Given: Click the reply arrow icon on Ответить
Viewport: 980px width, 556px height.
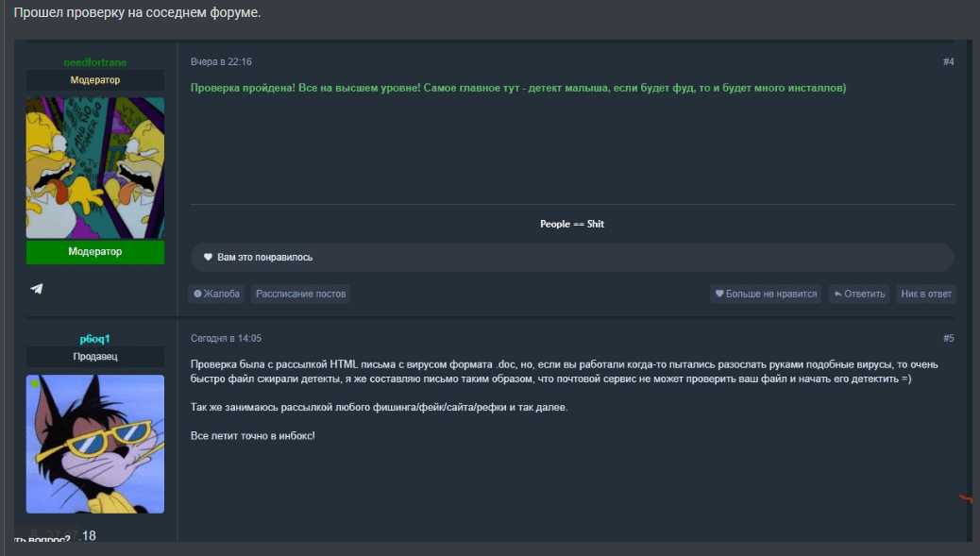Looking at the screenshot, I should (837, 294).
